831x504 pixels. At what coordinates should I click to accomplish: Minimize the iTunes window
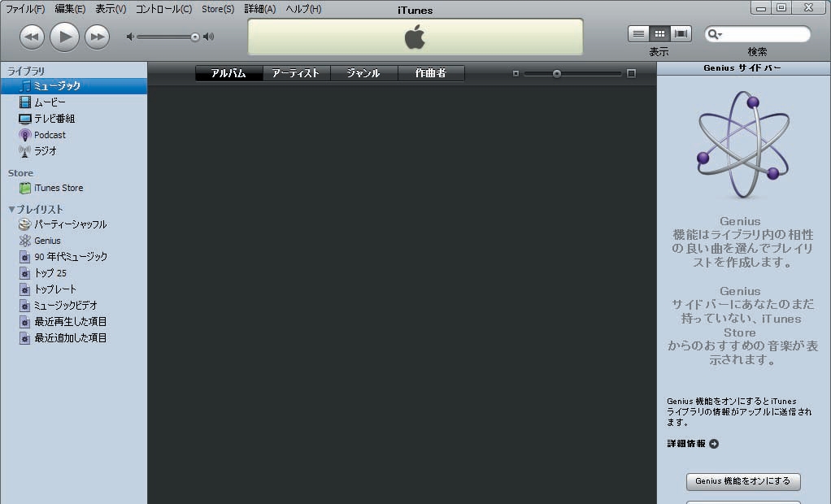(761, 8)
